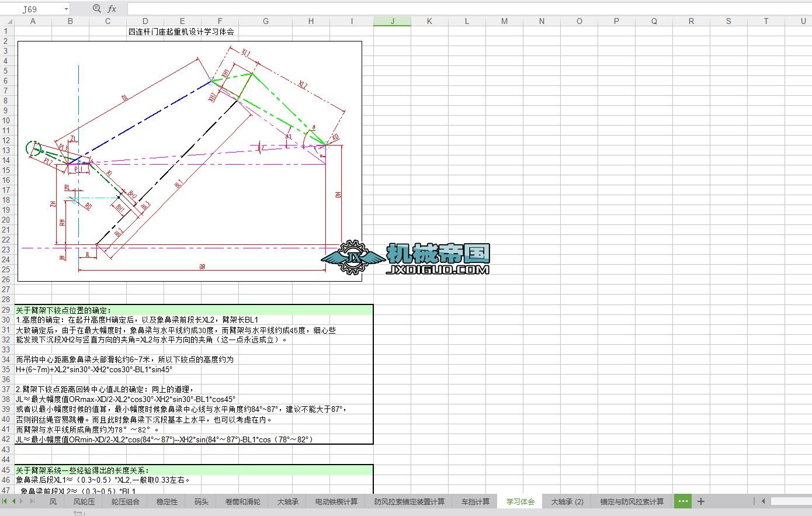Open the 风轮压 sheet tab
This screenshot has height=516, width=812.
coord(84,501)
